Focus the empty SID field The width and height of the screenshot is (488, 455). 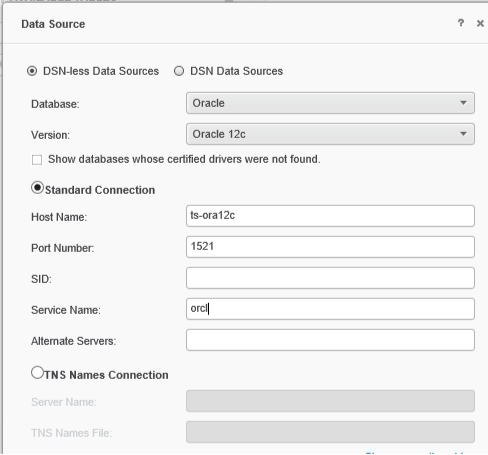click(x=330, y=278)
